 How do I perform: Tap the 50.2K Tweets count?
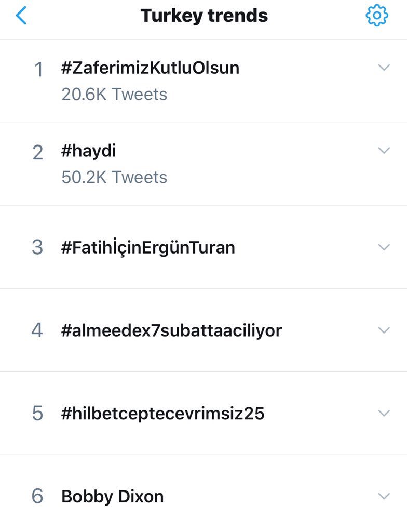[x=114, y=178]
